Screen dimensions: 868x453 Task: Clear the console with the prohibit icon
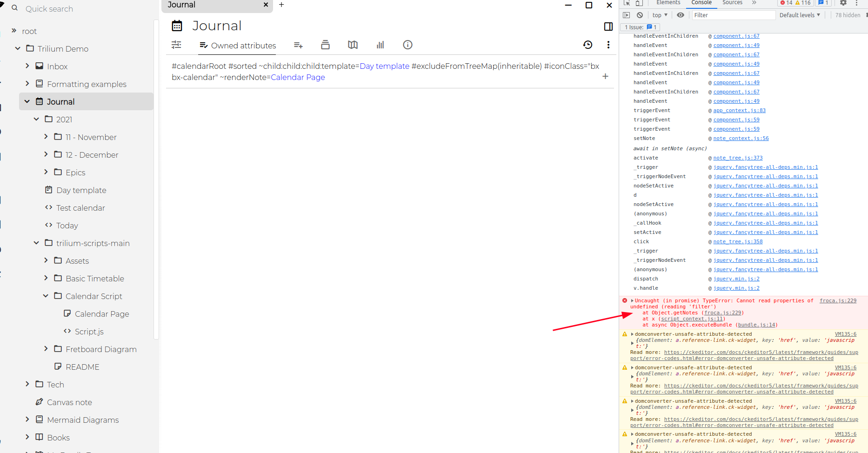click(x=640, y=15)
